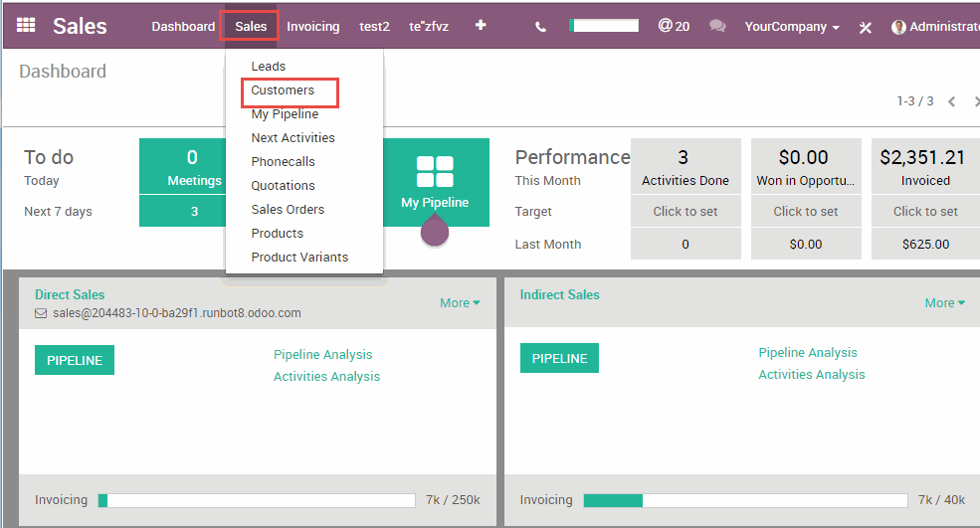Open Indirect Sales Activities Analysis link
980x528 pixels.
pyautogui.click(x=811, y=375)
